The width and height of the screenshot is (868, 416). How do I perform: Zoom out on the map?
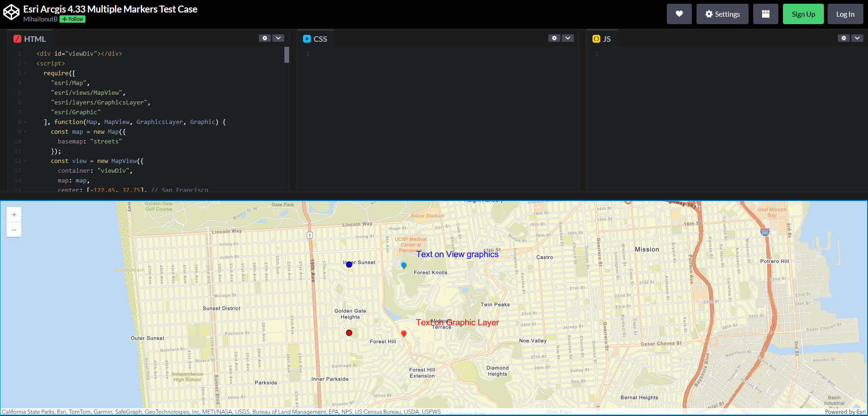[x=14, y=229]
